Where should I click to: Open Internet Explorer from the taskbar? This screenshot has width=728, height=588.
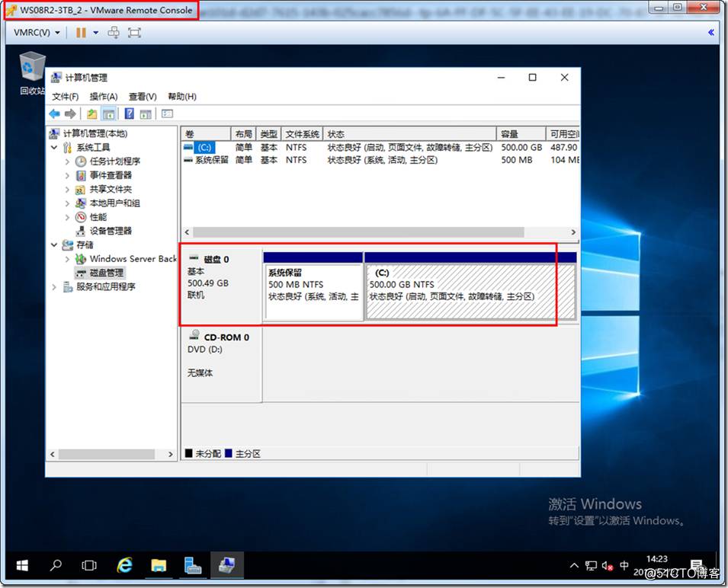124,565
